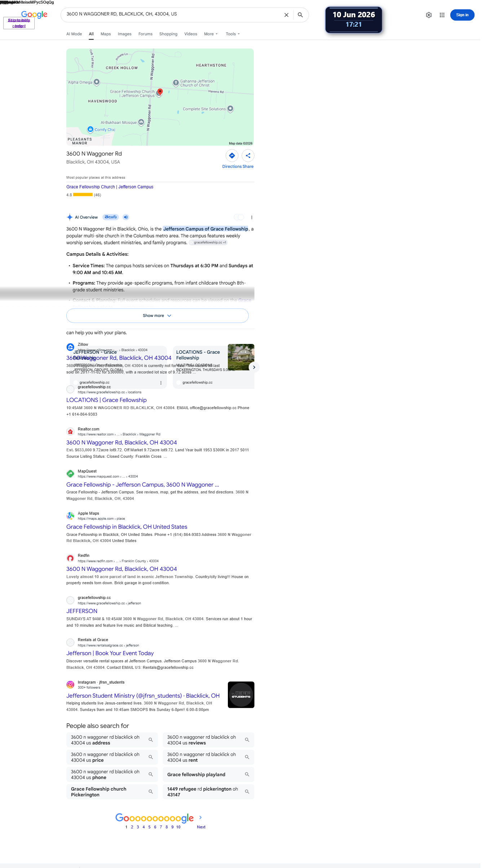Search related '3600 n waggoner rd ... reviews'
Image resolution: width=486 pixels, height=868 pixels.
208,740
